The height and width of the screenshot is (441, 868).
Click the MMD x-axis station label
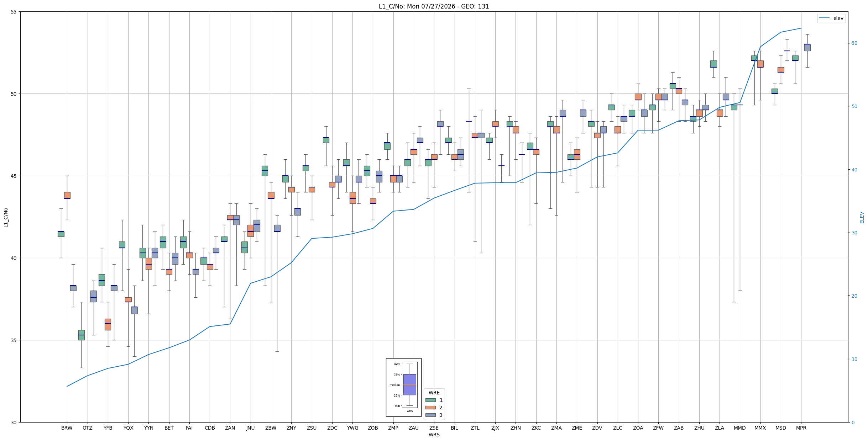point(740,428)
